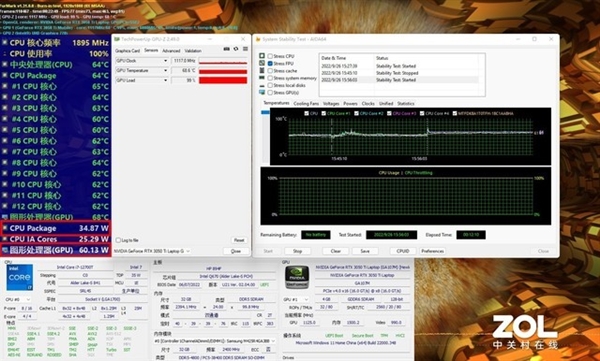Click the icon beside Stress FPU
The width and height of the screenshot is (600, 361).
click(x=262, y=63)
